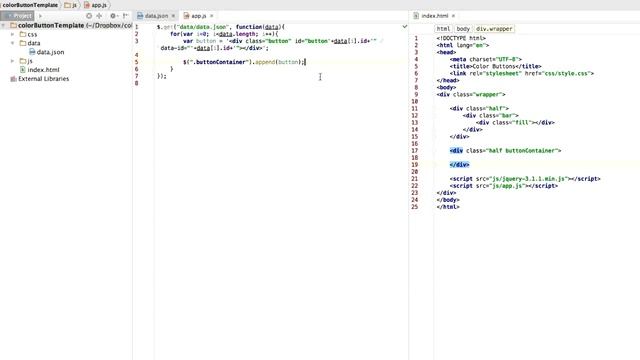Click the jquery-3.1.1.min.js script line
Screen dimensions: 640x360
(x=525, y=179)
